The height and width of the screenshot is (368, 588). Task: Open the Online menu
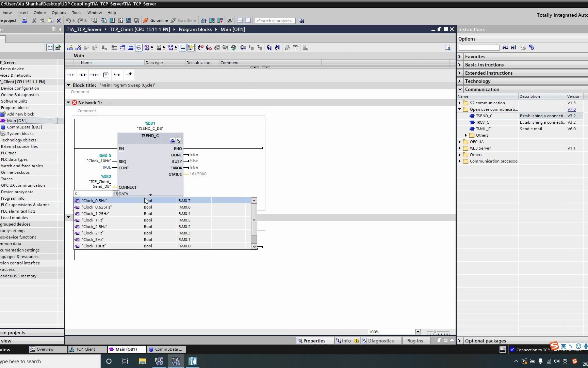(39, 13)
